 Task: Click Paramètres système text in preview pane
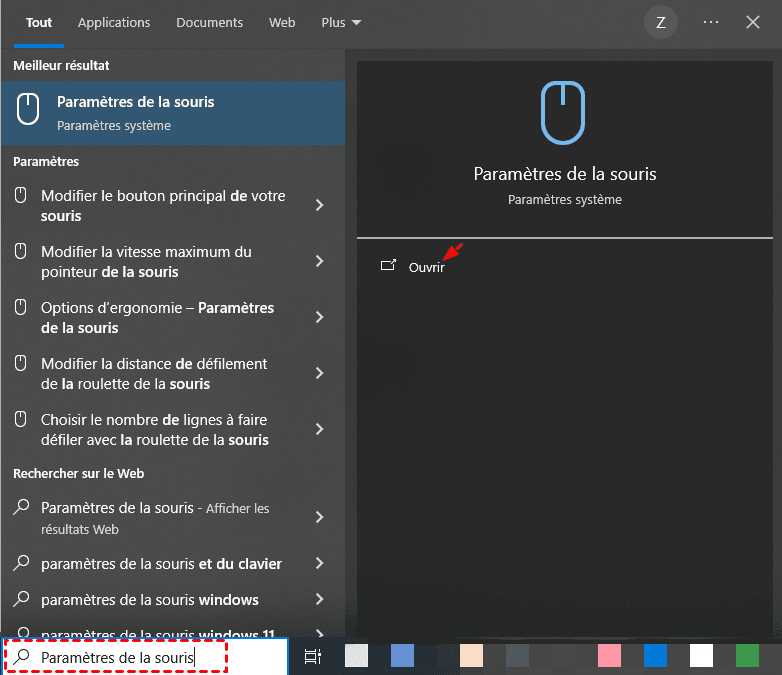(x=565, y=200)
